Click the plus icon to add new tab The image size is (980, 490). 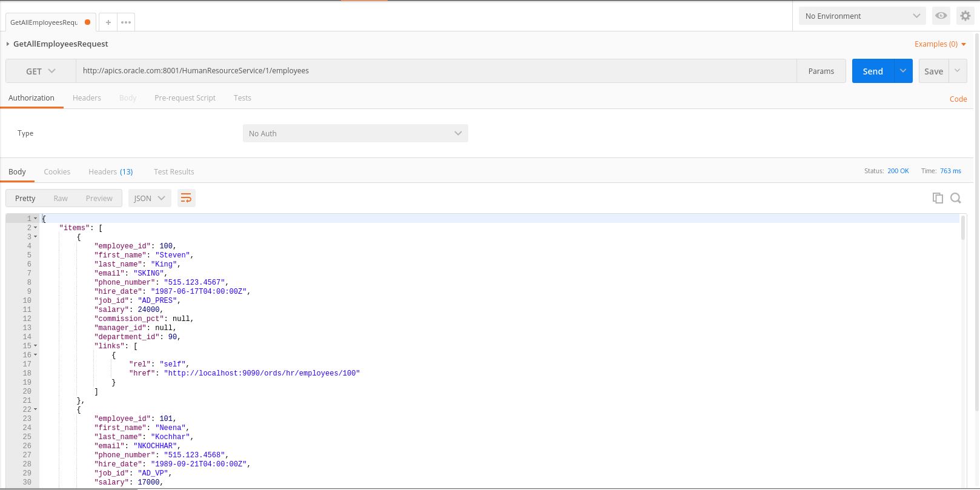(108, 22)
